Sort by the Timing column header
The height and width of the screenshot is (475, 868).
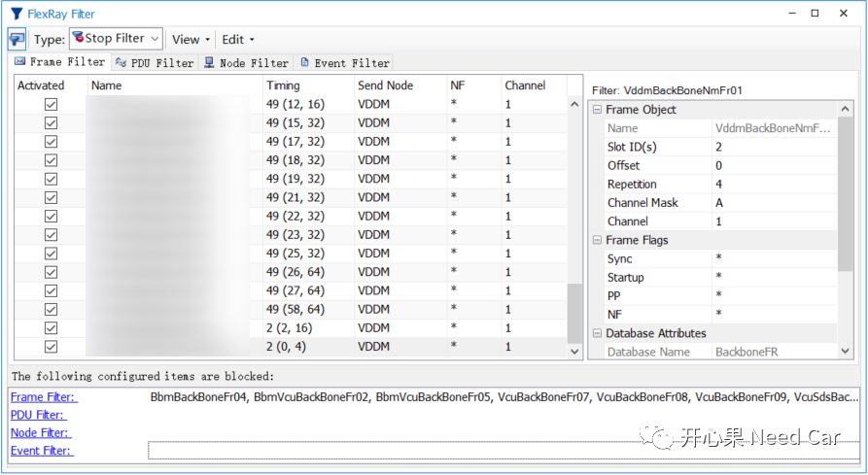pos(308,85)
